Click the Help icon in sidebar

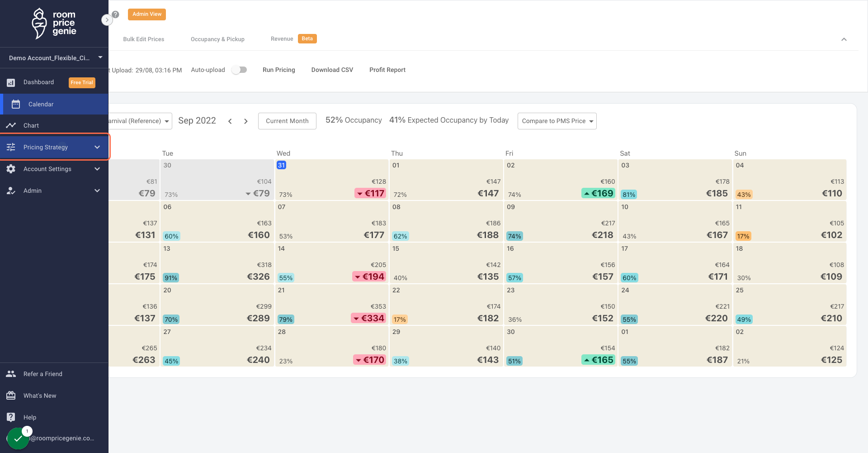[x=11, y=417]
